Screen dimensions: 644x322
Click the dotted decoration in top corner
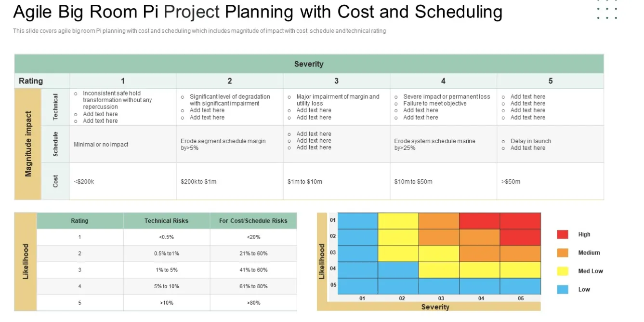click(607, 9)
